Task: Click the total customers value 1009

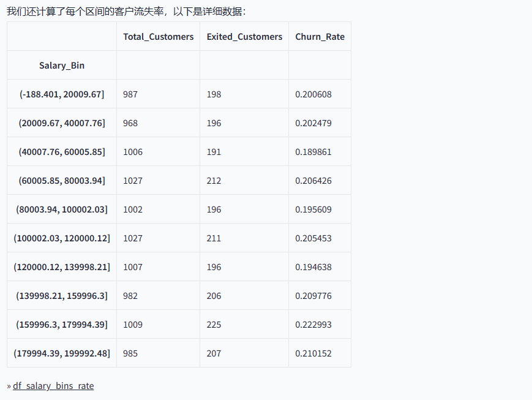Action: click(x=133, y=325)
